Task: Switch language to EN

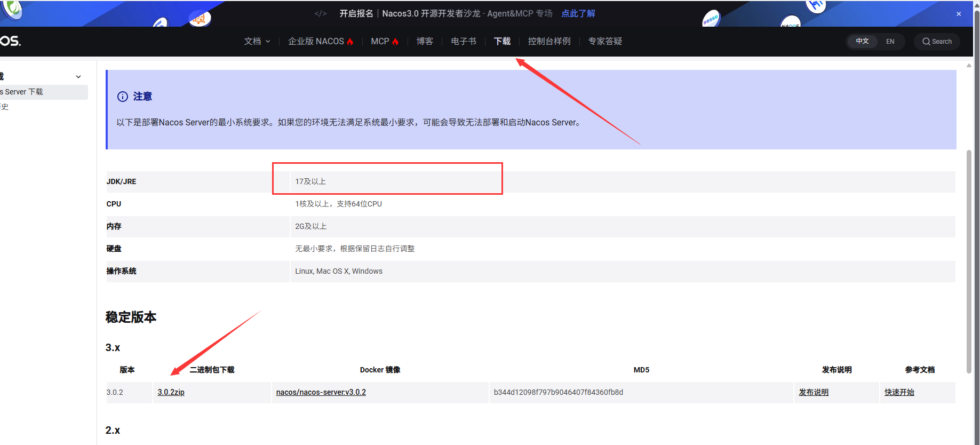Action: click(890, 41)
